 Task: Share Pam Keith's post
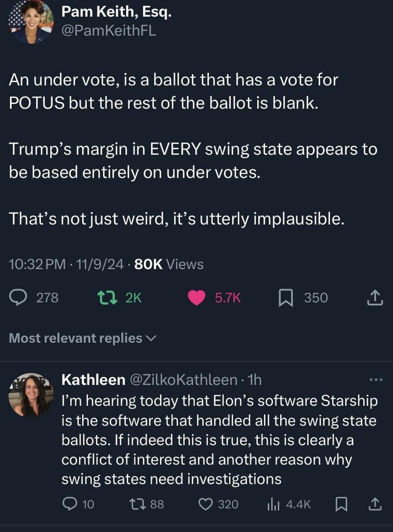375,298
